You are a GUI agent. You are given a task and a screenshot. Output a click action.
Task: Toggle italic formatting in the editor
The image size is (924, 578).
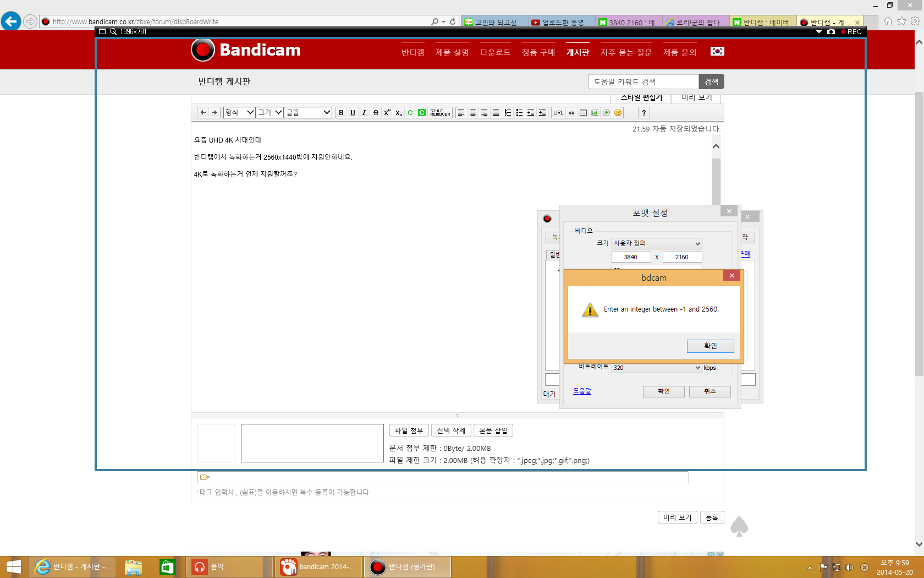[364, 112]
